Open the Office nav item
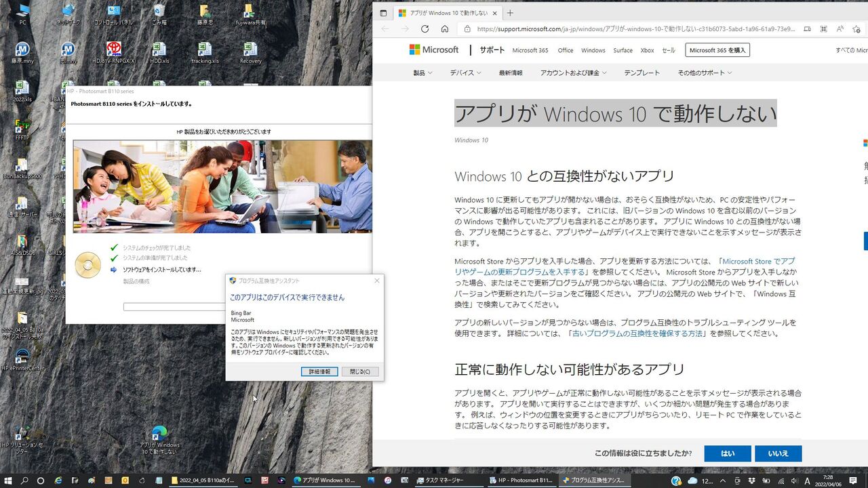The width and height of the screenshot is (868, 488). [566, 50]
